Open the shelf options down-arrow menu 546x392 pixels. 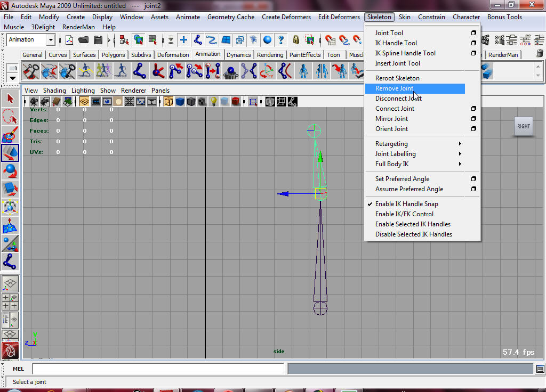coord(13,78)
